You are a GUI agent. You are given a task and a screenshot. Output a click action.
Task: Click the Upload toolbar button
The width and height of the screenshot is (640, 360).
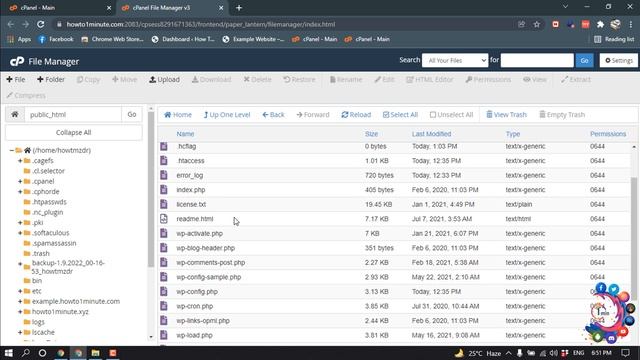point(164,80)
